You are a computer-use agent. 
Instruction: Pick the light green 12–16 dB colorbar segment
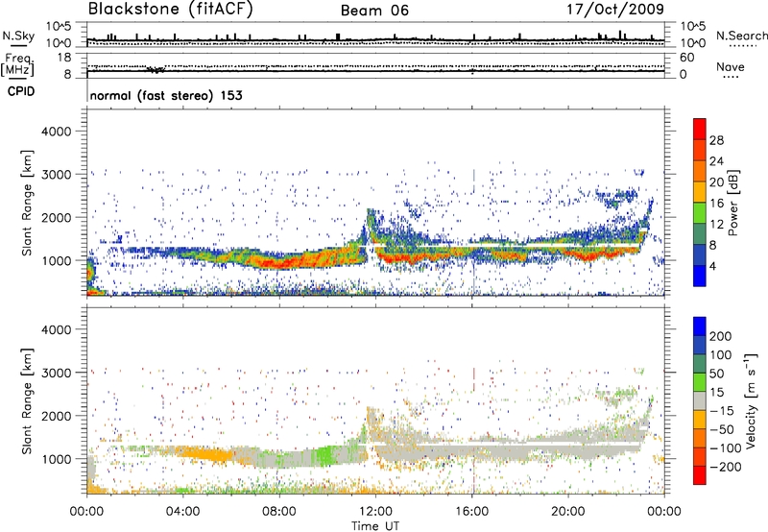click(700, 213)
